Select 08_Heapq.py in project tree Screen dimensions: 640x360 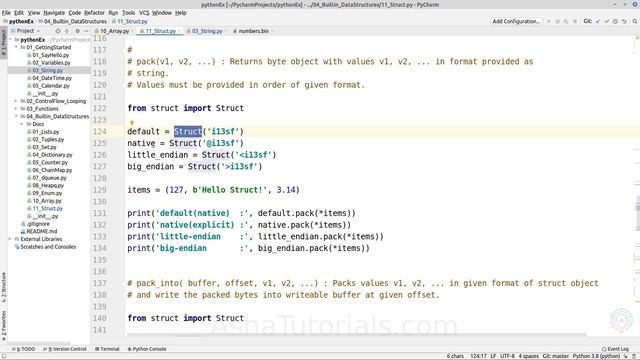point(48,185)
